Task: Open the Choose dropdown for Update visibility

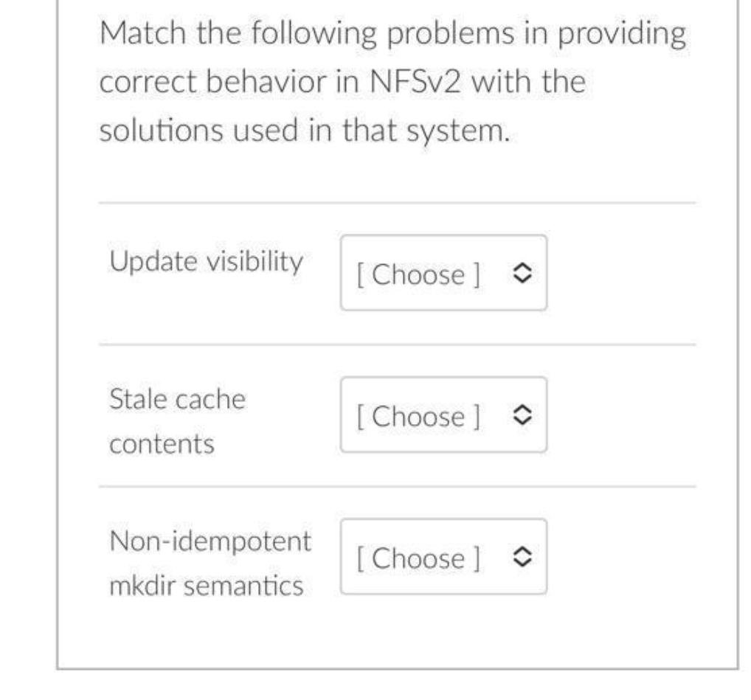Action: pos(443,274)
